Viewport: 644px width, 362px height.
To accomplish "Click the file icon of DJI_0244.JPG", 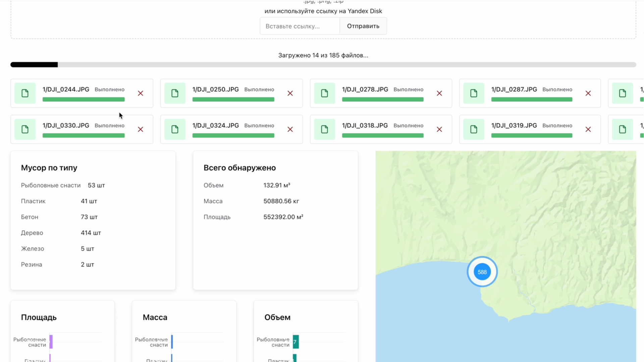I will pos(25,93).
